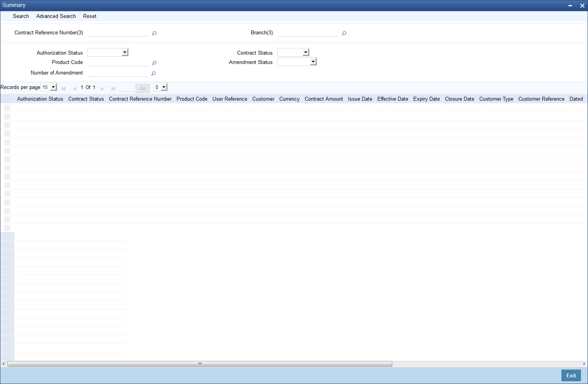Sort by Contract Status column header

tap(86, 99)
